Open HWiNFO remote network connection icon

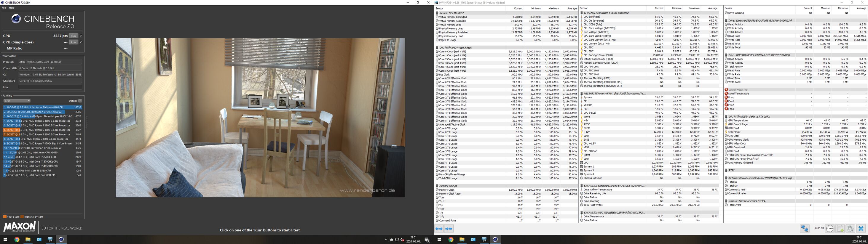pyautogui.click(x=805, y=229)
